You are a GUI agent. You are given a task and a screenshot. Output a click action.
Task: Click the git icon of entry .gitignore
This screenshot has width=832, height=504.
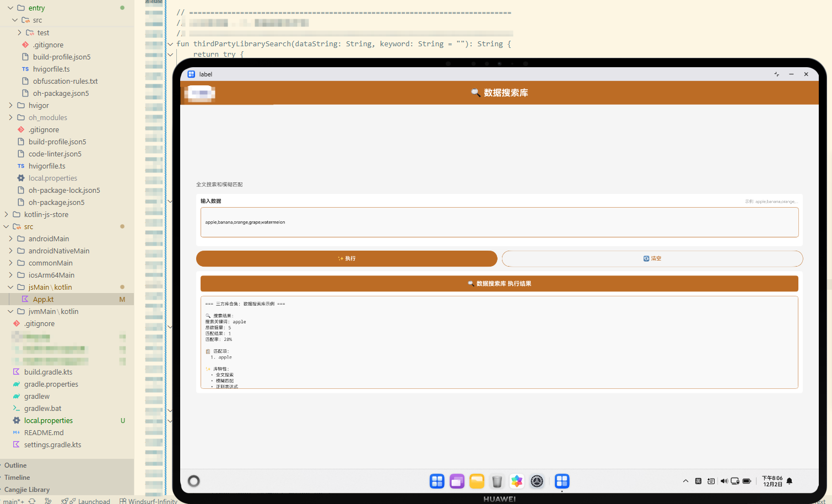(25, 45)
